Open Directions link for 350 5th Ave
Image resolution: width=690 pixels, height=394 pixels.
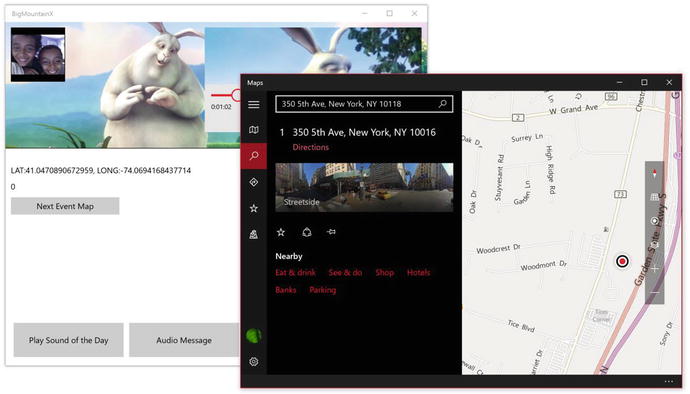[310, 147]
